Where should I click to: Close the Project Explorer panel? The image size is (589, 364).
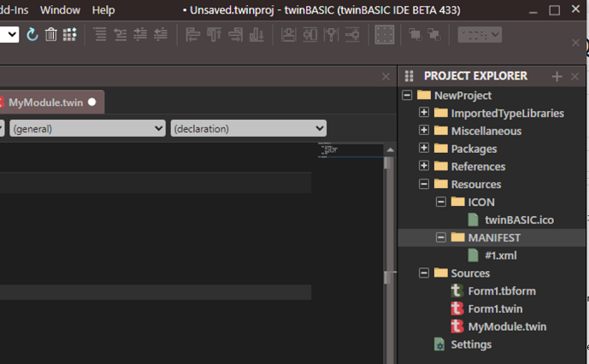pos(574,76)
